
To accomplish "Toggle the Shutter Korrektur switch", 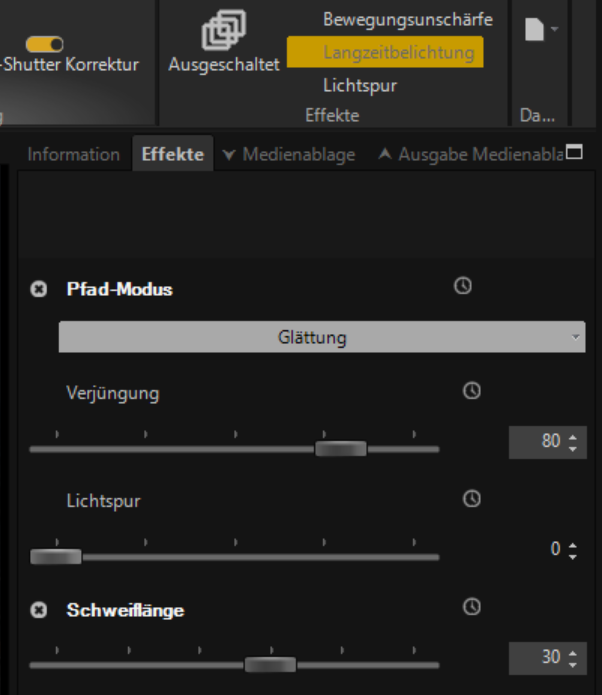I will [x=44, y=44].
